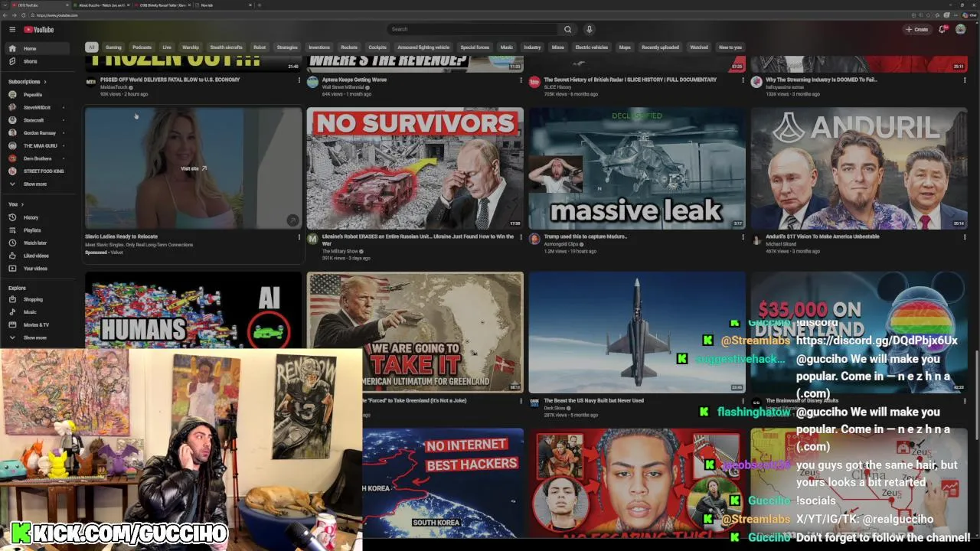Image resolution: width=980 pixels, height=551 pixels.
Task: Open a new browser tab with plus
Action: (x=259, y=5)
